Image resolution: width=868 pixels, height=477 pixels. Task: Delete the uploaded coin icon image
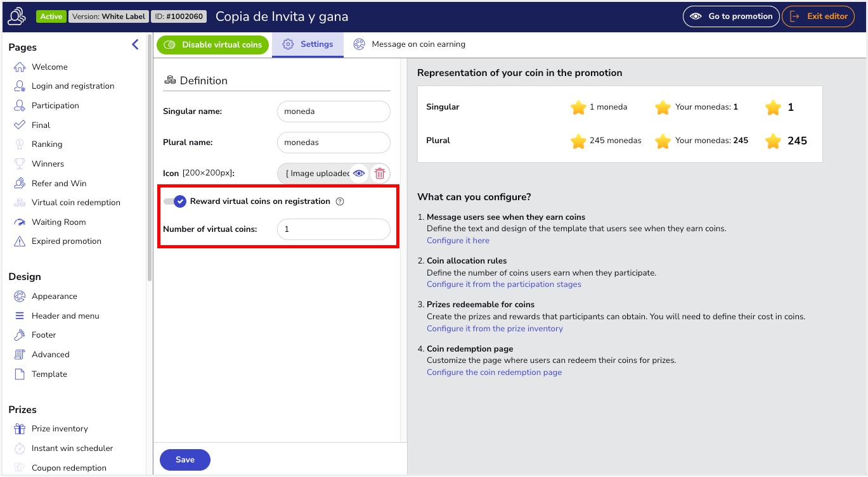(x=379, y=174)
